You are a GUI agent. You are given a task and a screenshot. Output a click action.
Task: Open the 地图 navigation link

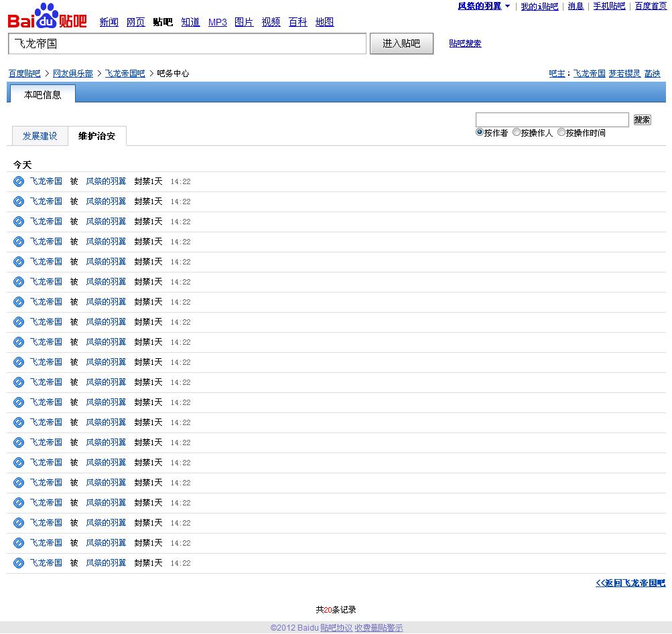324,22
